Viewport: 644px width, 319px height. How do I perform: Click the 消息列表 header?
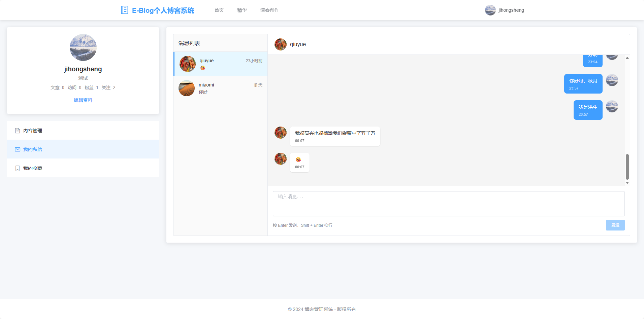(x=189, y=43)
